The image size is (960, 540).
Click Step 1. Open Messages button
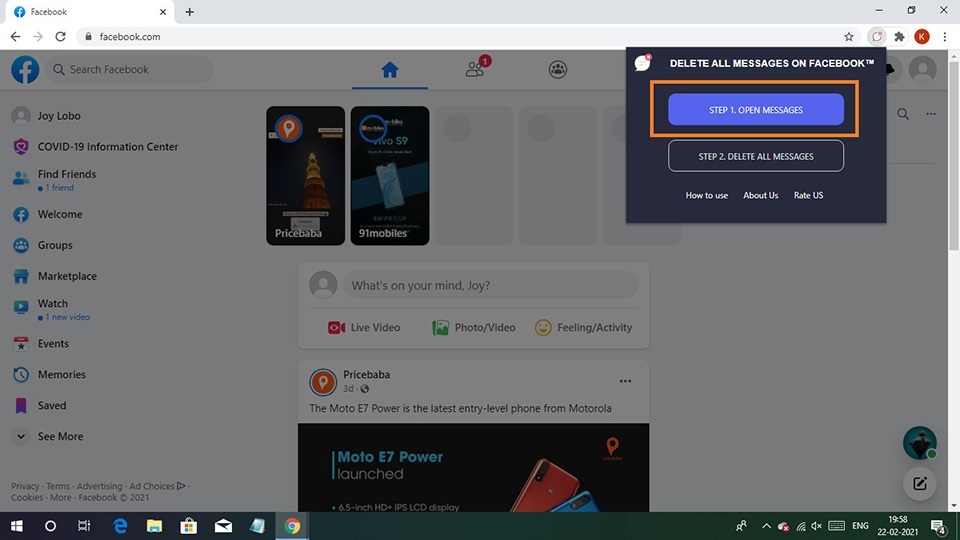[x=756, y=110]
